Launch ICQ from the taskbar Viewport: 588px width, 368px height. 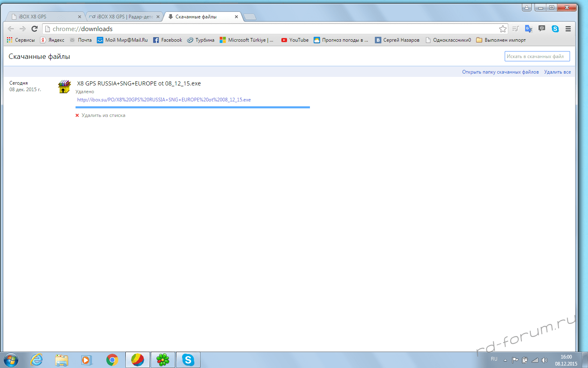[x=163, y=360]
